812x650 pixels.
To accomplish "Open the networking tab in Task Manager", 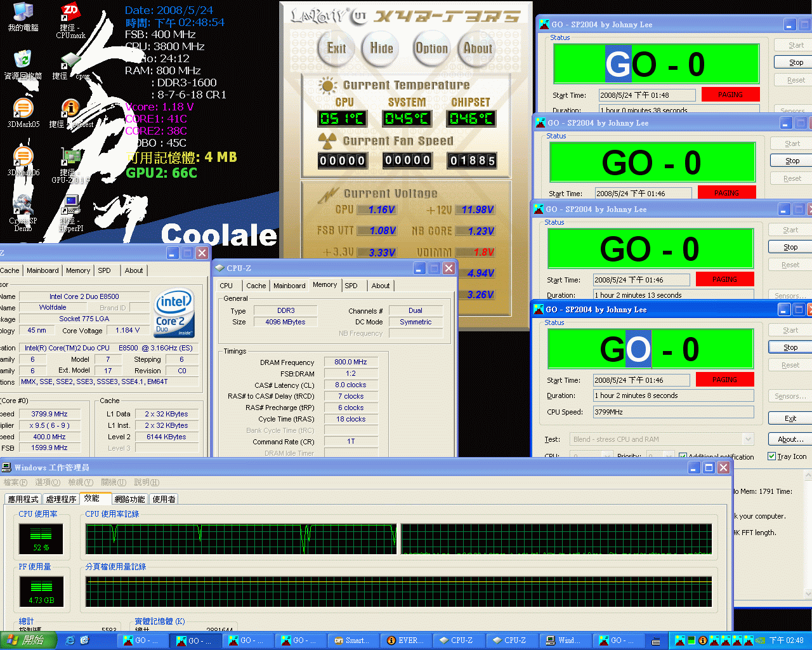I will click(129, 500).
